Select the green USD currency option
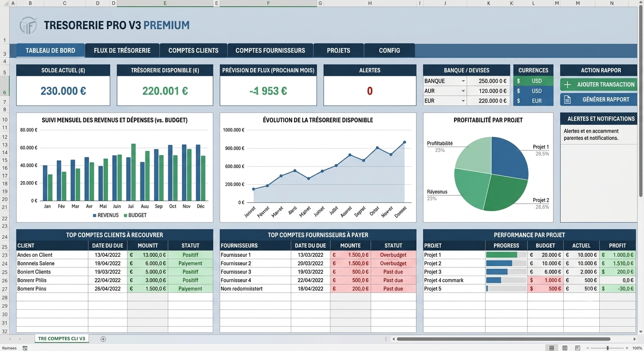This screenshot has width=644, height=351. click(x=533, y=81)
